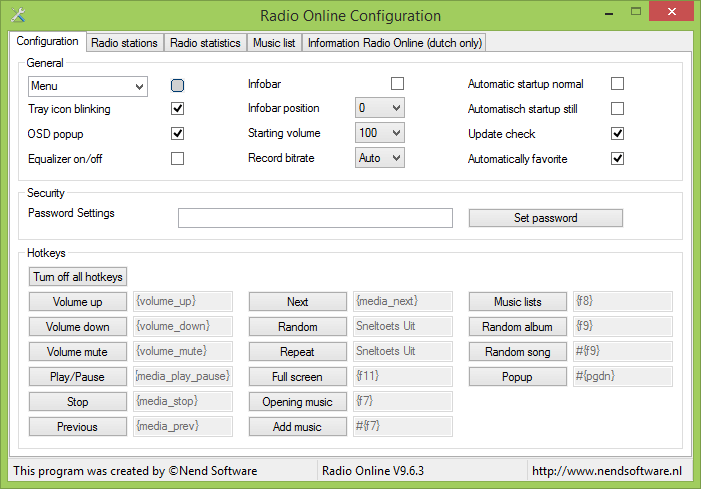Click the {volume_down} hotkey field

point(183,326)
